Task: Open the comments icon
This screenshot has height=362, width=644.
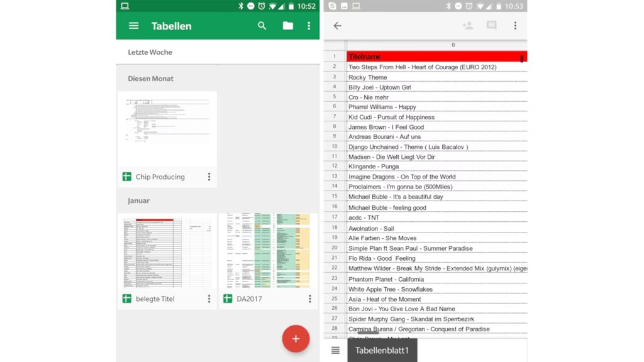Action: pyautogui.click(x=491, y=26)
